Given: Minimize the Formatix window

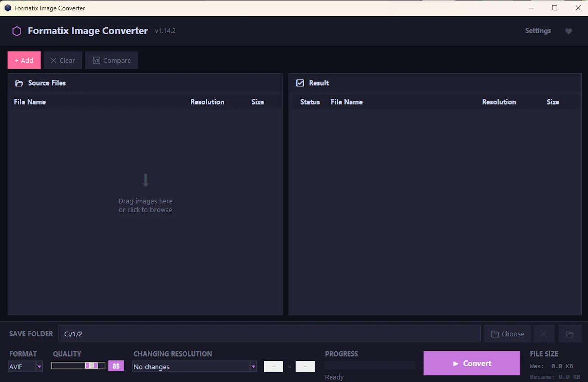Looking at the screenshot, I should point(531,8).
